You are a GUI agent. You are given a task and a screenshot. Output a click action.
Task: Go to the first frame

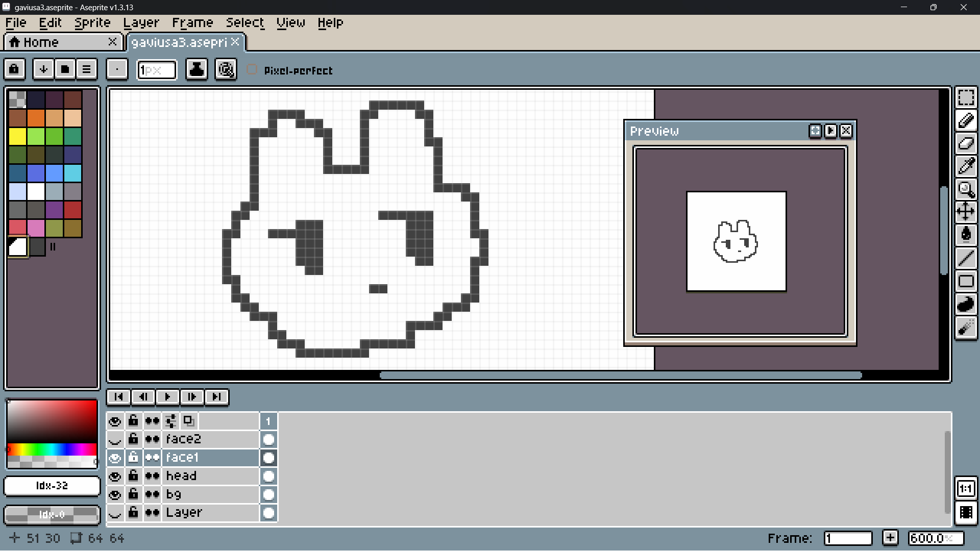118,396
